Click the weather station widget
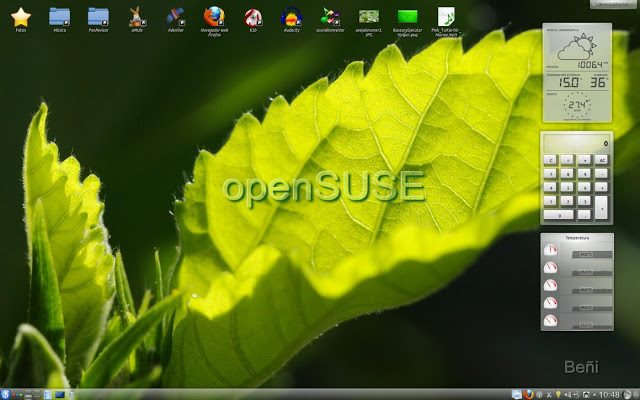Image resolution: width=640 pixels, height=400 pixels. 575,73
